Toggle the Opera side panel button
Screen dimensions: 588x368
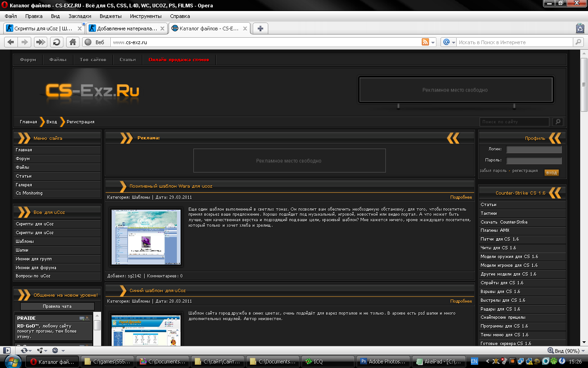click(x=6, y=351)
